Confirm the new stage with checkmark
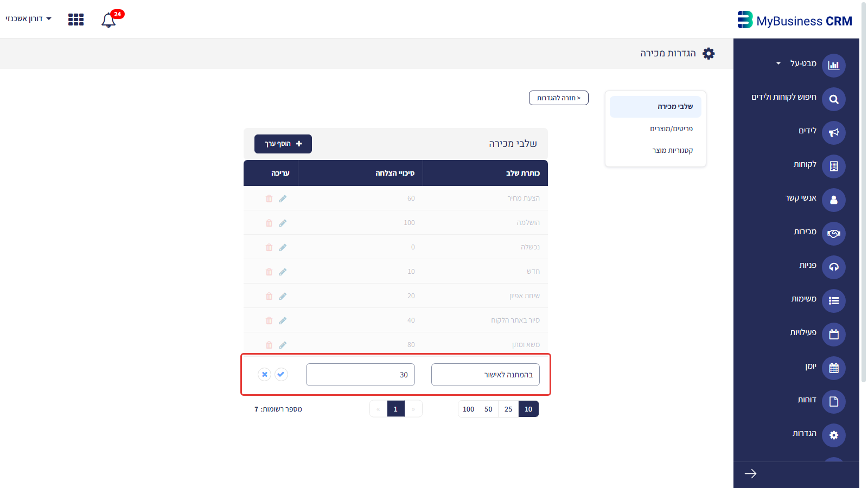The width and height of the screenshot is (868, 488). pyautogui.click(x=281, y=374)
